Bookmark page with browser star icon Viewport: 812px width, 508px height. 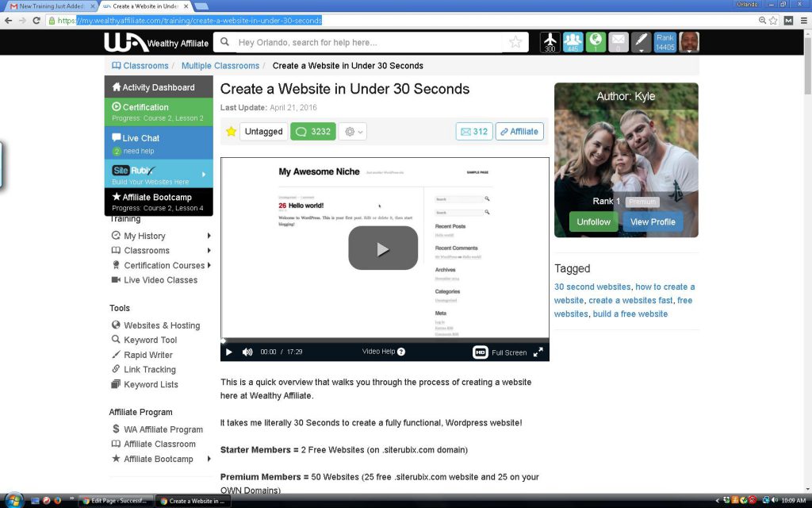[x=773, y=20]
